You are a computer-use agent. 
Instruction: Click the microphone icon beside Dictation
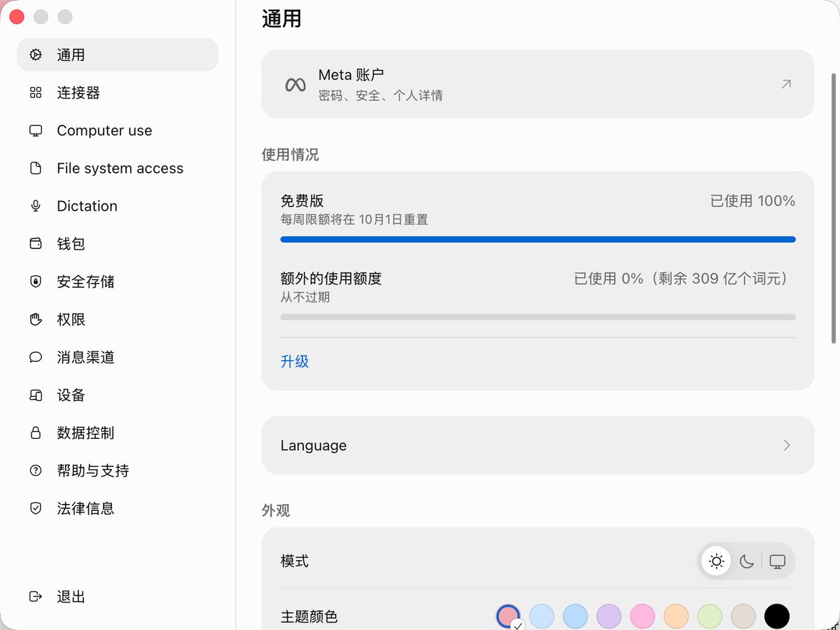click(x=36, y=206)
